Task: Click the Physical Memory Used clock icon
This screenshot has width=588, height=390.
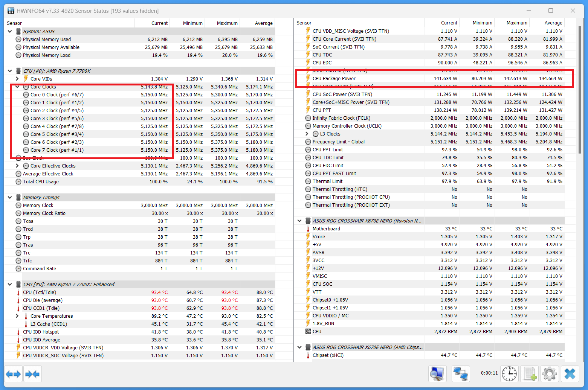Action: coord(18,40)
